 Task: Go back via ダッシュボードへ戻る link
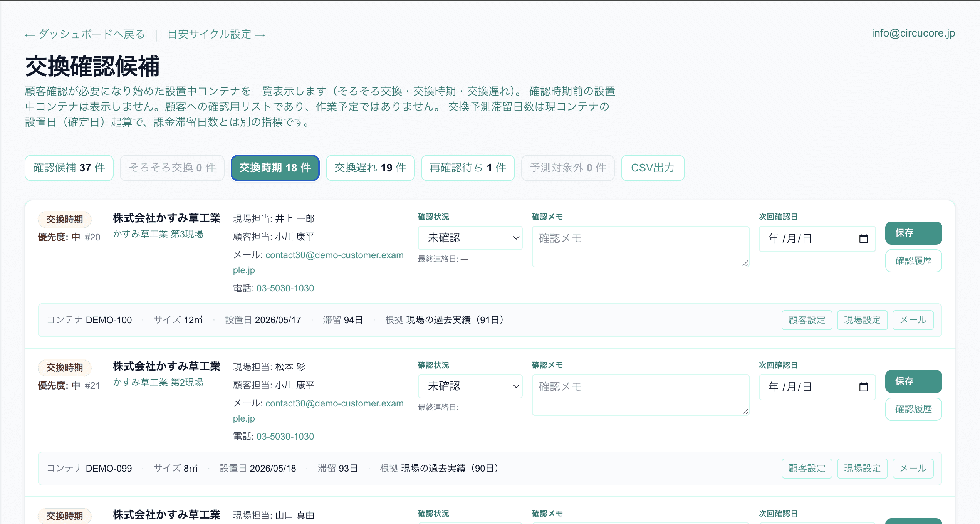pos(85,34)
